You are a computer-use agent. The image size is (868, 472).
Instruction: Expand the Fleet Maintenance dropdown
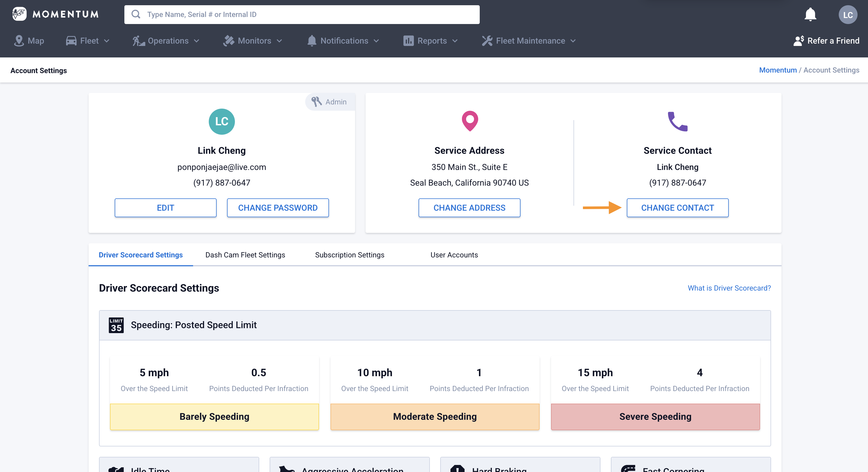(529, 41)
